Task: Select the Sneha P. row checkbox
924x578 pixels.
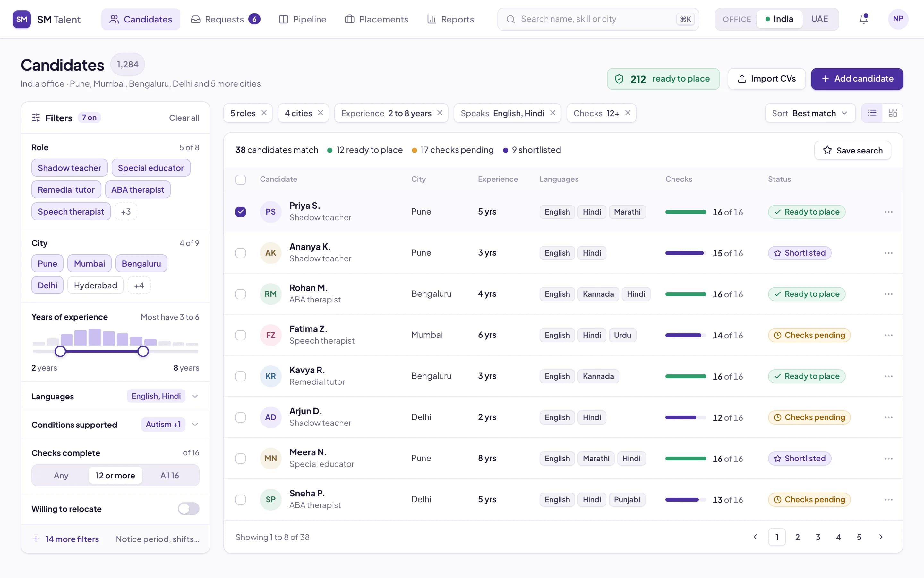Action: (241, 500)
